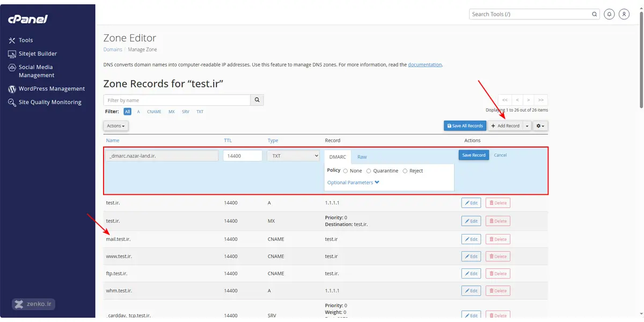Open notifications bell icon
644x322 pixels.
609,14
